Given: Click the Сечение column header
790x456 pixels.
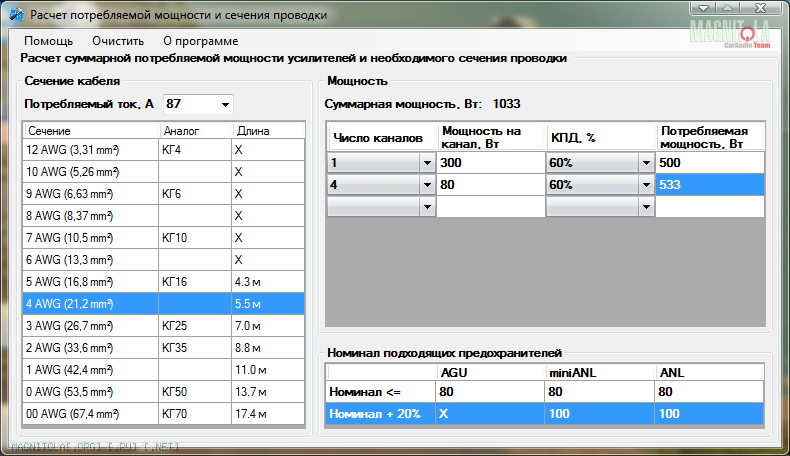Looking at the screenshot, I should [90, 131].
